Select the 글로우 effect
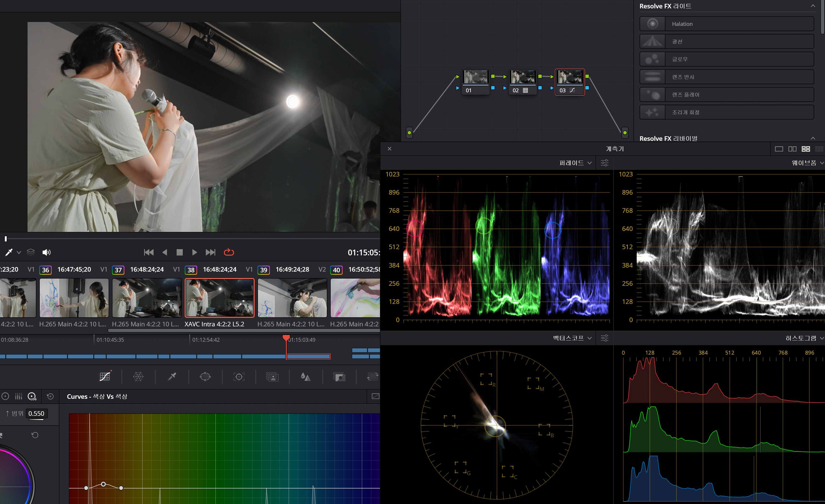Viewport: 825px width, 504px height. click(727, 59)
